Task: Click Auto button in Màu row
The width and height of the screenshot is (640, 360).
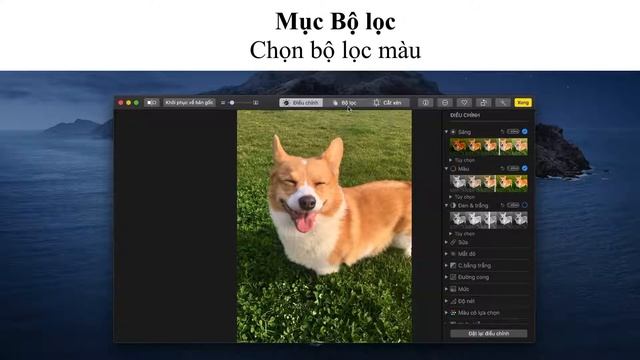Action: point(513,168)
